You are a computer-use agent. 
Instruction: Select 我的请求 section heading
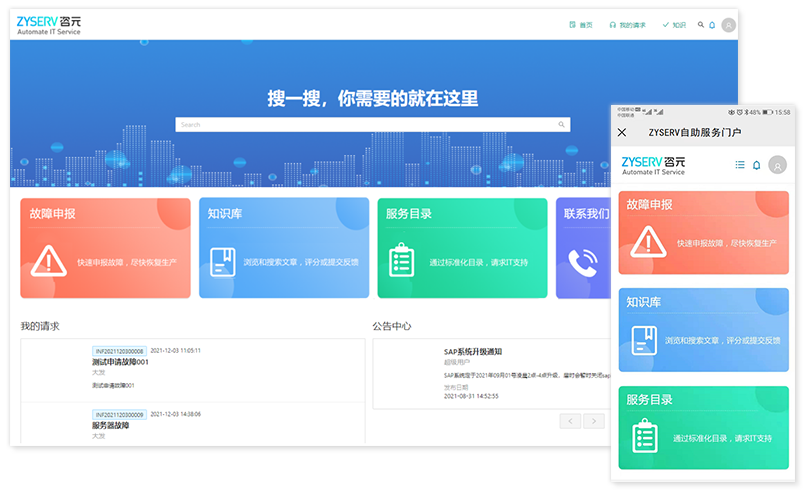tap(40, 326)
